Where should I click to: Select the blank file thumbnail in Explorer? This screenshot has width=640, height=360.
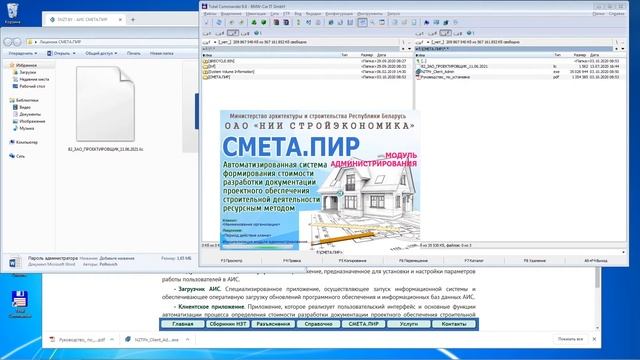tap(105, 104)
